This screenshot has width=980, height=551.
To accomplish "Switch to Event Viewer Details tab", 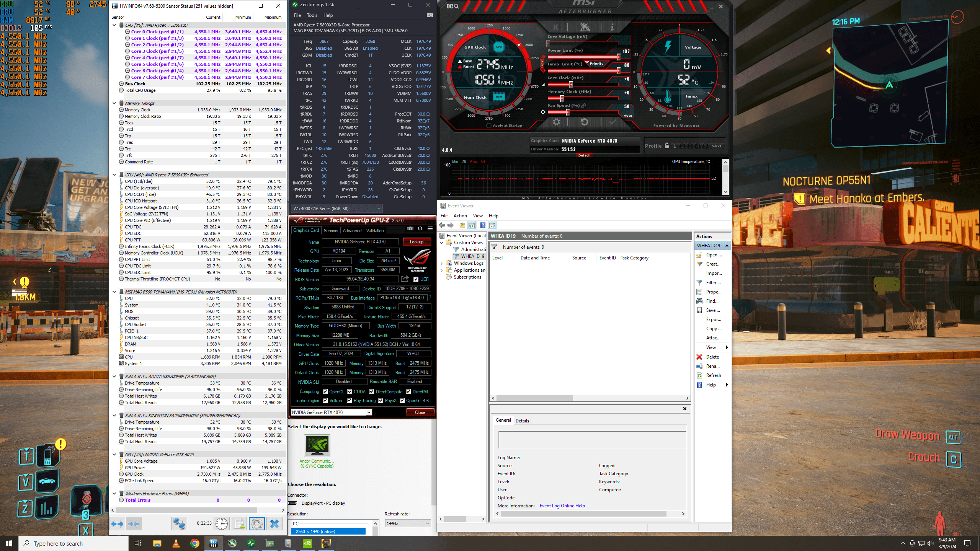I will tap(522, 421).
